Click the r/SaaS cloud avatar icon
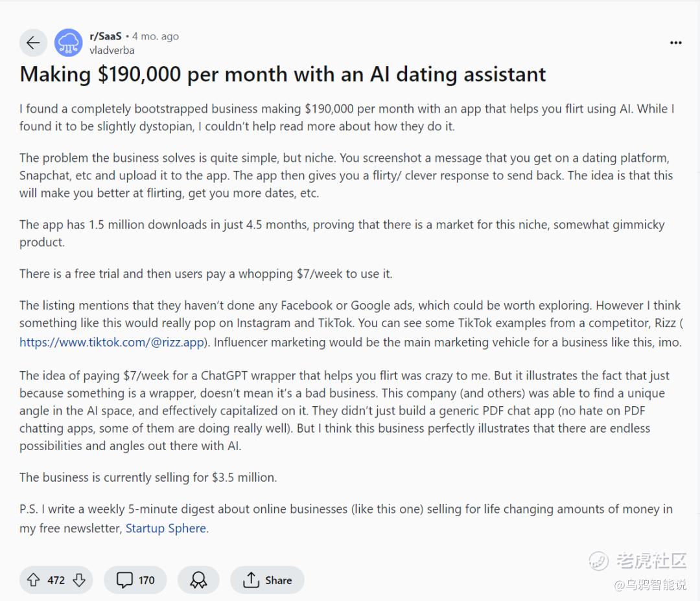 pos(68,43)
